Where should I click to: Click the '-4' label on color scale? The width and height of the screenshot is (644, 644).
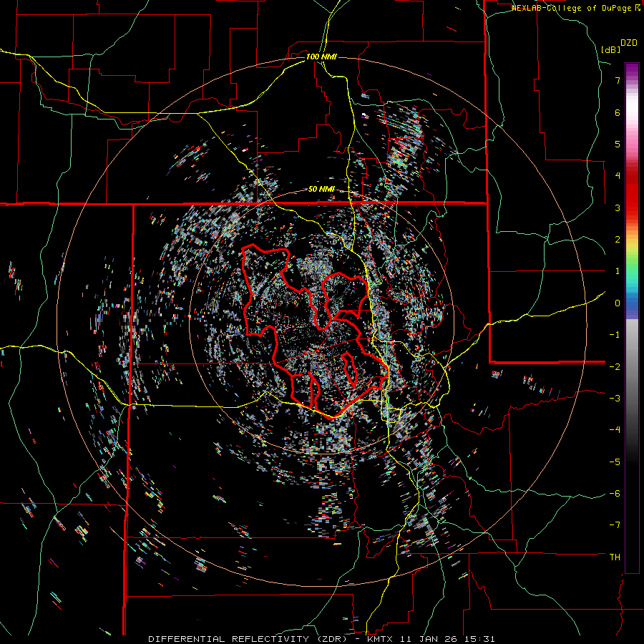[x=615, y=430]
